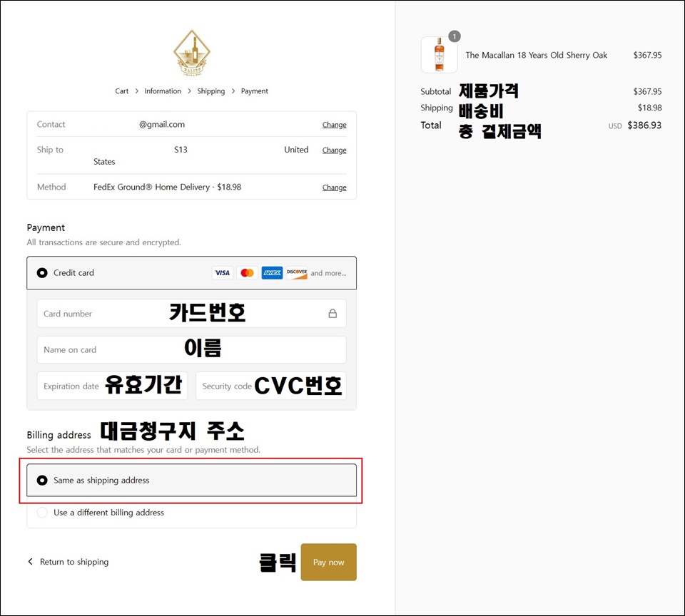Go to Shipping breadcrumb
Image resolution: width=685 pixels, height=616 pixels.
coord(211,91)
